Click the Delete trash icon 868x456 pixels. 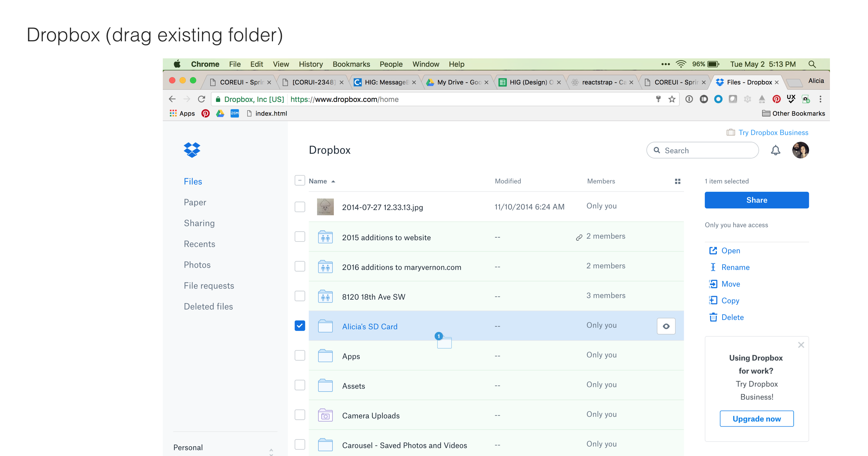(x=713, y=317)
